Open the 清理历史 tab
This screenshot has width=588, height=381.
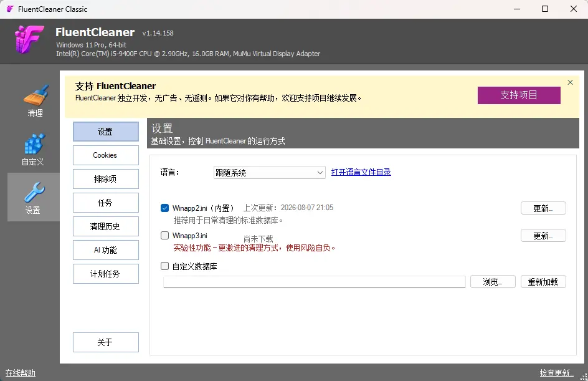(x=106, y=226)
